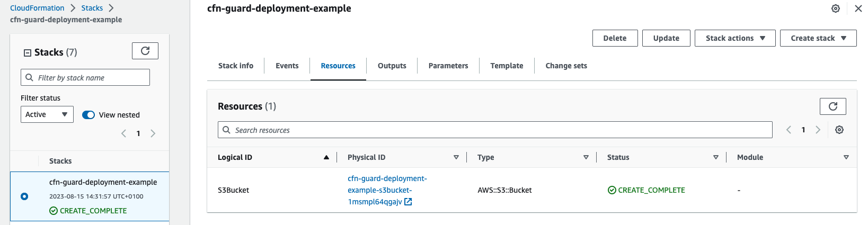Image resolution: width=868 pixels, height=225 pixels.
Task: Click the Delete button
Action: [615, 38]
